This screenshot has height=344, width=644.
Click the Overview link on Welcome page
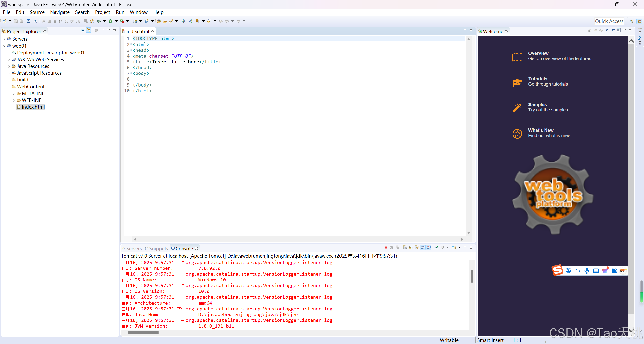(x=538, y=53)
